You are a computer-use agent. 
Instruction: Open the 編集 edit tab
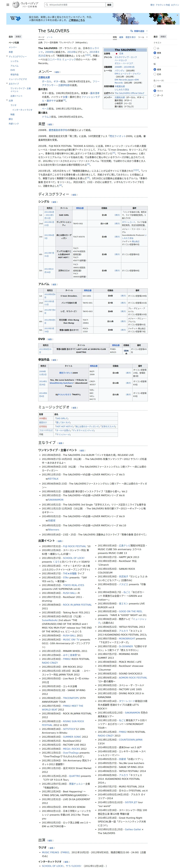tap(121, 37)
